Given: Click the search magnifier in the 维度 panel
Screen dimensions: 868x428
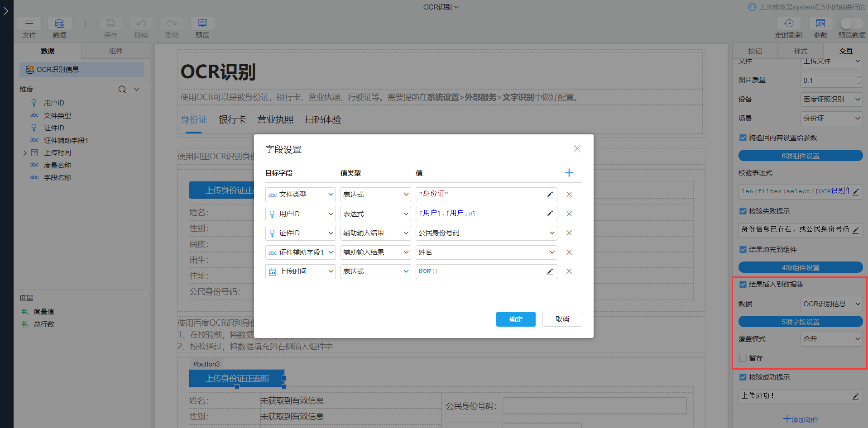Looking at the screenshot, I should (122, 89).
